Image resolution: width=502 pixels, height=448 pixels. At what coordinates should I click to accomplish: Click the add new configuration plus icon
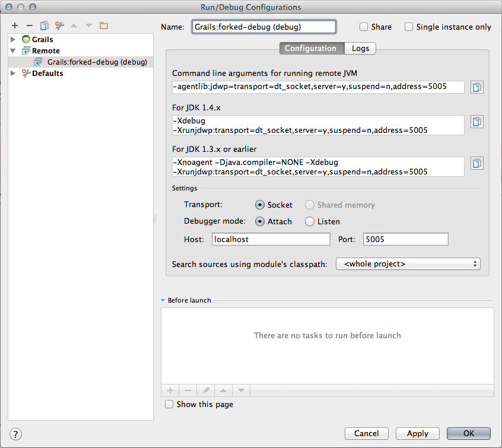15,26
